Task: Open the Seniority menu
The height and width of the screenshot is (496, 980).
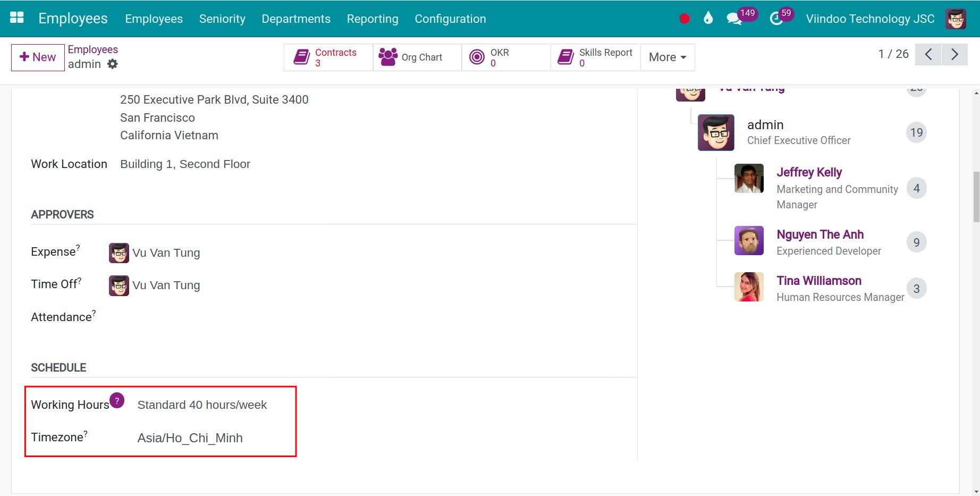Action: click(222, 19)
